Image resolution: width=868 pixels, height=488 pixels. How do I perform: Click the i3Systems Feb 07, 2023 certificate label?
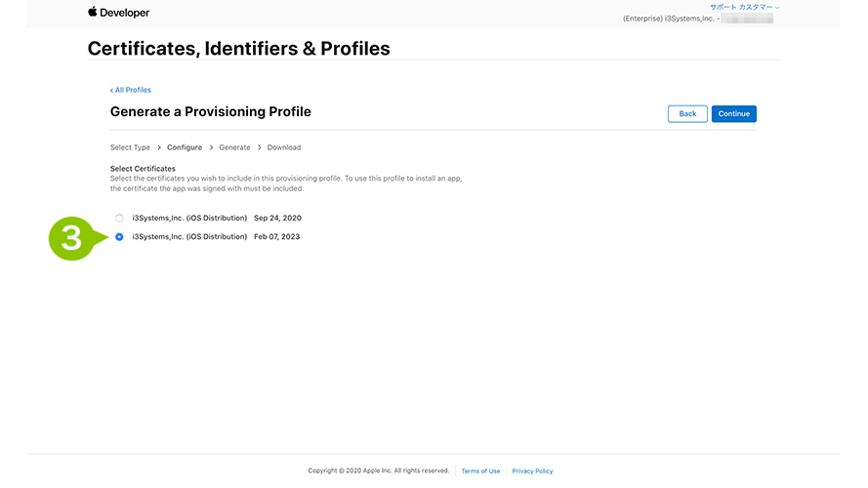pyautogui.click(x=216, y=237)
